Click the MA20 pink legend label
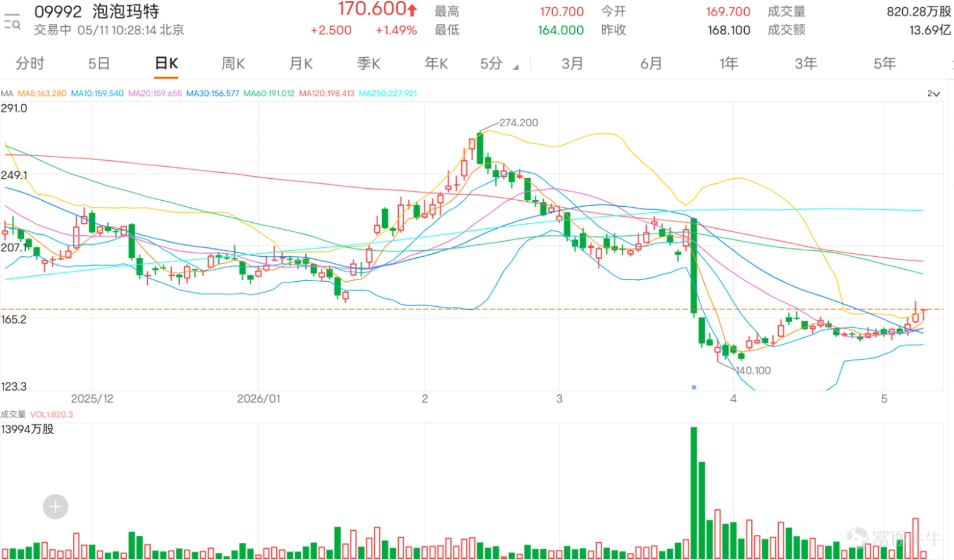This screenshot has width=954, height=560. pos(155,94)
